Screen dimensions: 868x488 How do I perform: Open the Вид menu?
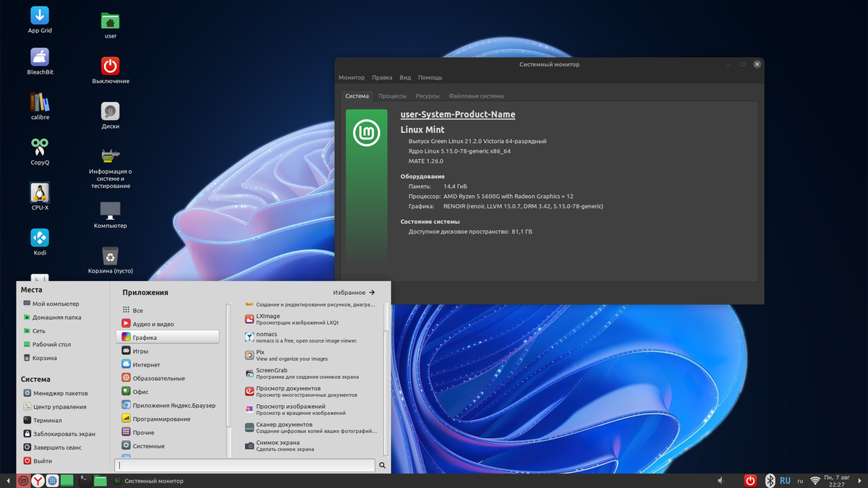pos(405,77)
